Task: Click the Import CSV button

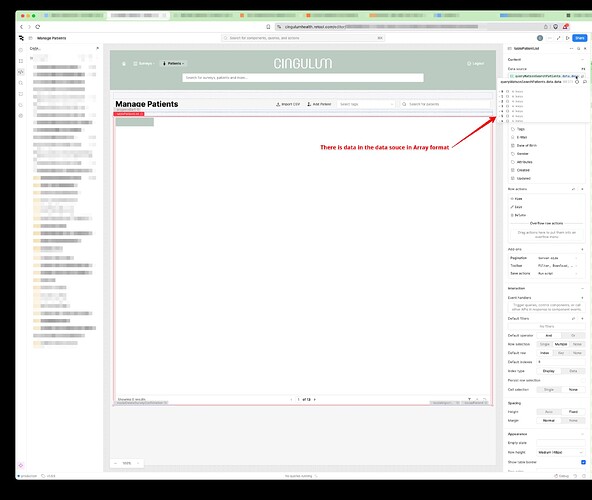Action: [288, 104]
